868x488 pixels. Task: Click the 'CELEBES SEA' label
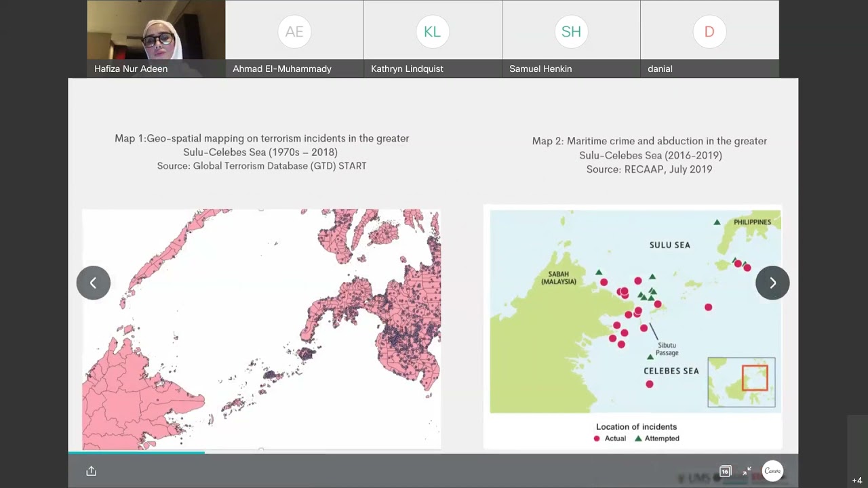tap(671, 371)
